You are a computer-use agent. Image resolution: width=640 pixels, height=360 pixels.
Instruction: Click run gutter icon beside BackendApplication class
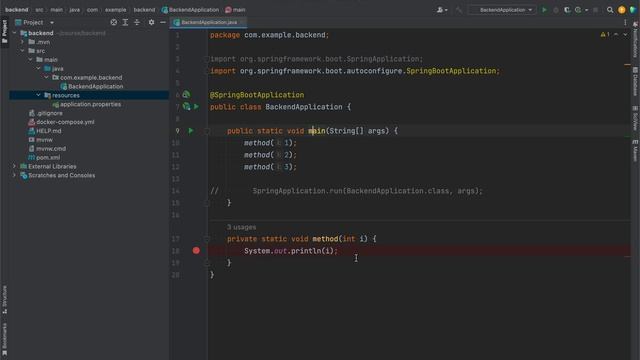[x=197, y=107]
